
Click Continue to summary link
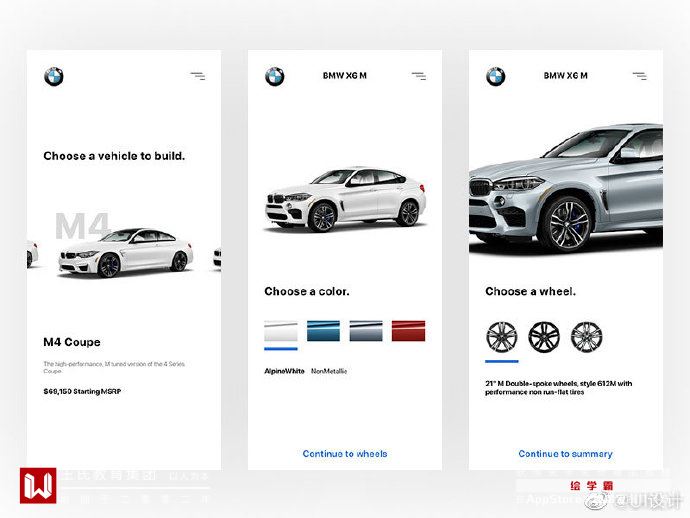click(565, 454)
